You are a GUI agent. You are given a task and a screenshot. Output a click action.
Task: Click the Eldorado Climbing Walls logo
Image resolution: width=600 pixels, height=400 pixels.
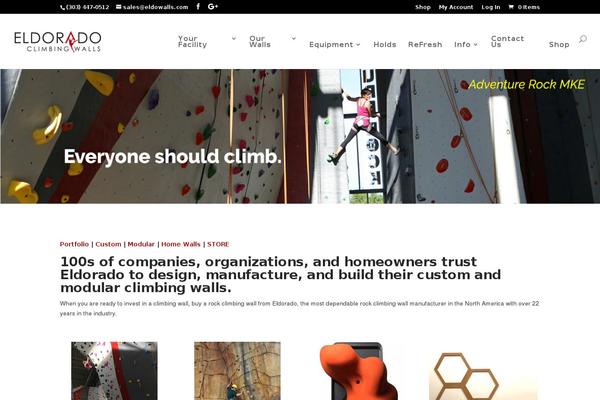point(58,41)
